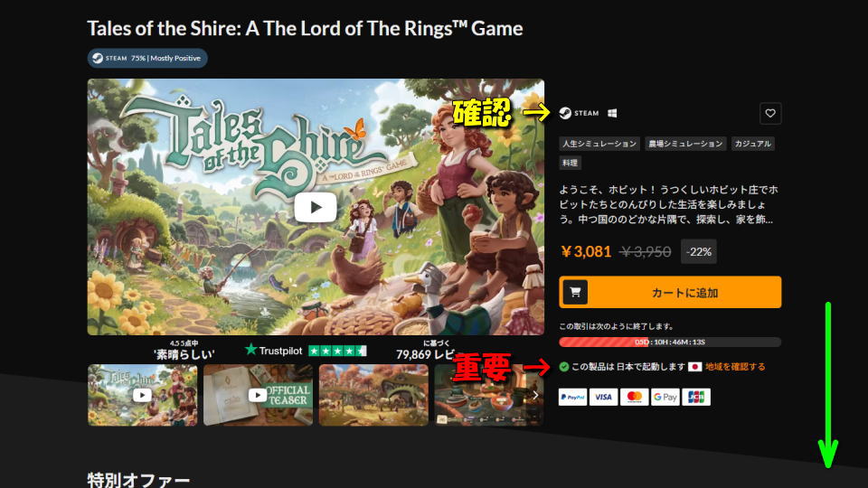Select the 料理 tag

coord(570,163)
